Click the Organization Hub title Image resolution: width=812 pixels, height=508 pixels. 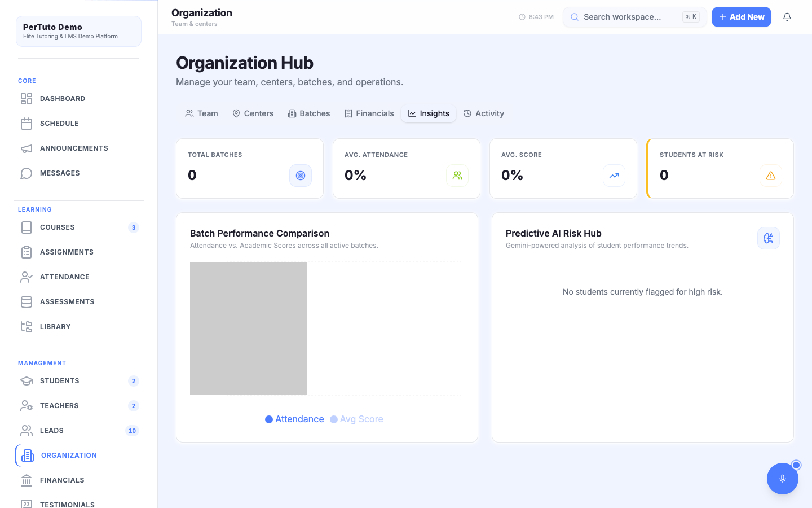245,63
